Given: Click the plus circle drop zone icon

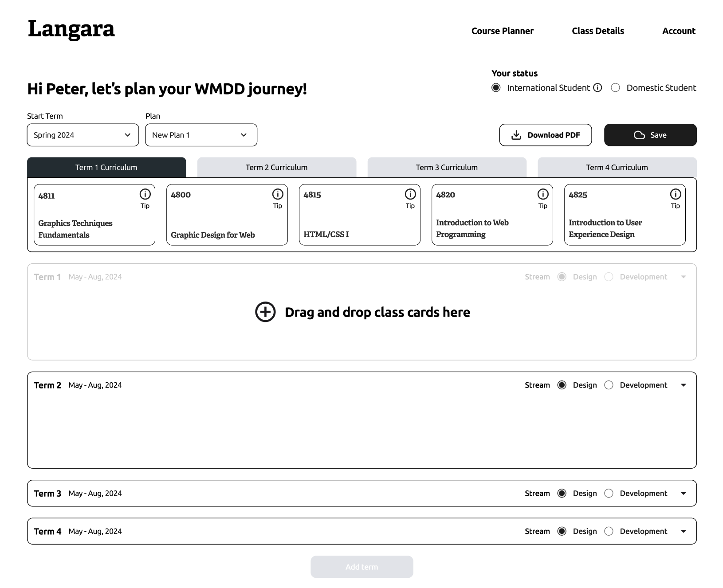Looking at the screenshot, I should 265,312.
